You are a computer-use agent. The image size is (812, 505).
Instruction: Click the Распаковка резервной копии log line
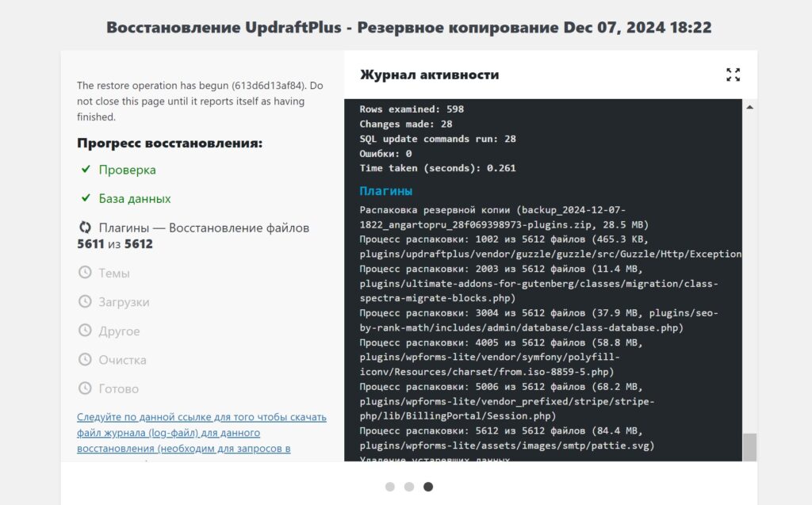point(504,217)
